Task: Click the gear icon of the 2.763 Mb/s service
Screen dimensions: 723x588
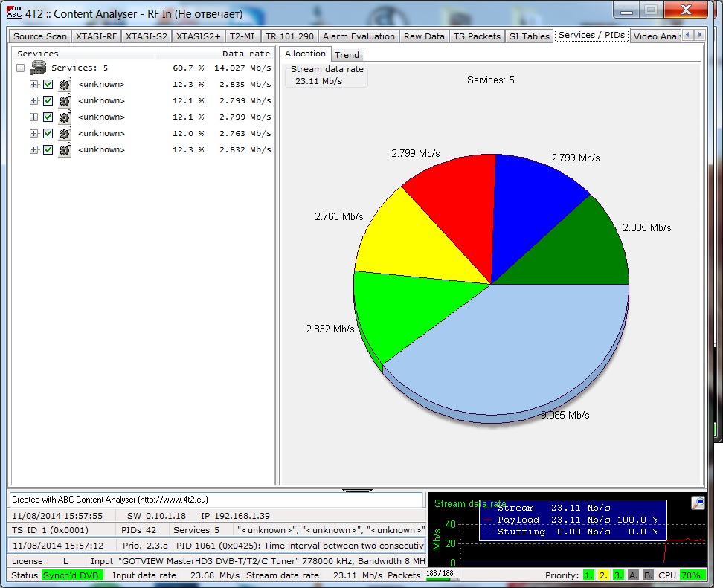Action: pyautogui.click(x=65, y=134)
